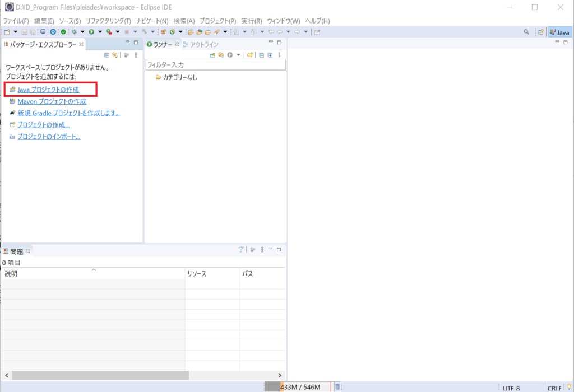Viewport: 574px width, 392px height.
Task: Expand the Runner run dropdown arrow
Action: (x=238, y=55)
